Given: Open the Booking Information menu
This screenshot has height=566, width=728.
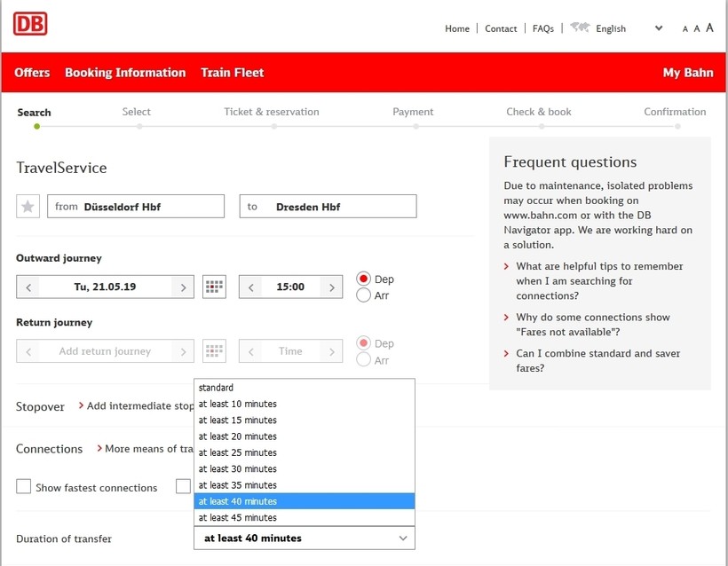Looking at the screenshot, I should coord(125,73).
